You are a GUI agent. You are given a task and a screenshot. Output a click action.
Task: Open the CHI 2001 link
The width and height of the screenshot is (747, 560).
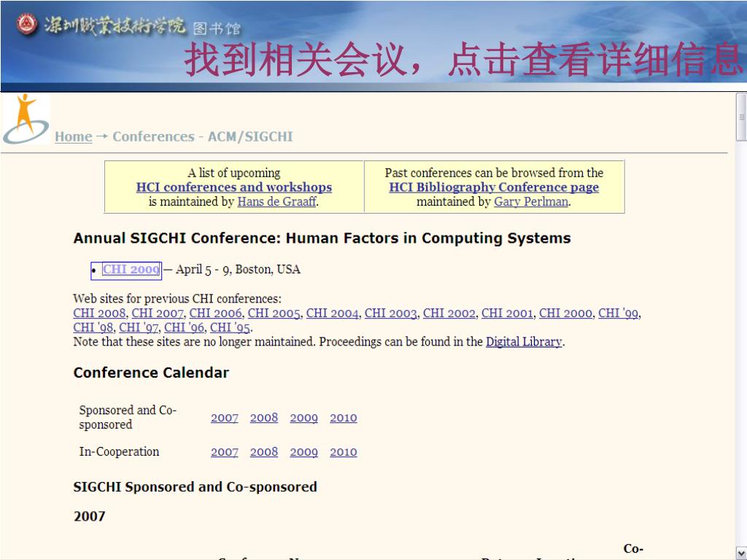tap(508, 313)
